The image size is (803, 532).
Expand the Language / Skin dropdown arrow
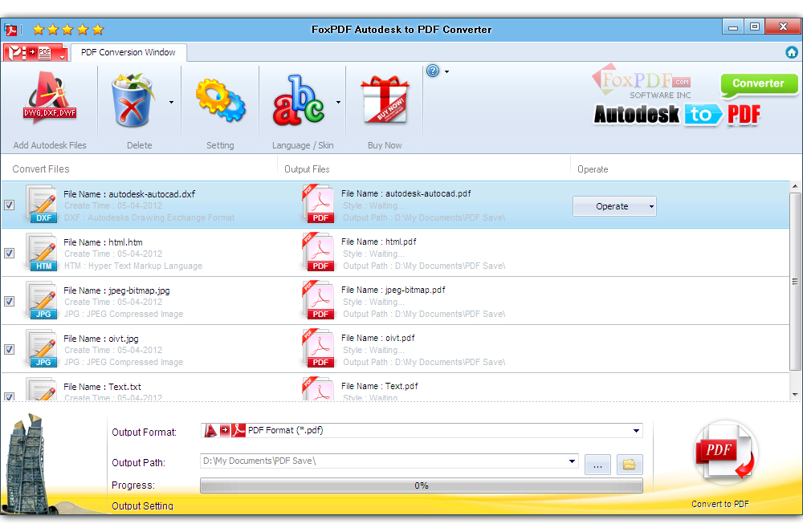click(338, 103)
